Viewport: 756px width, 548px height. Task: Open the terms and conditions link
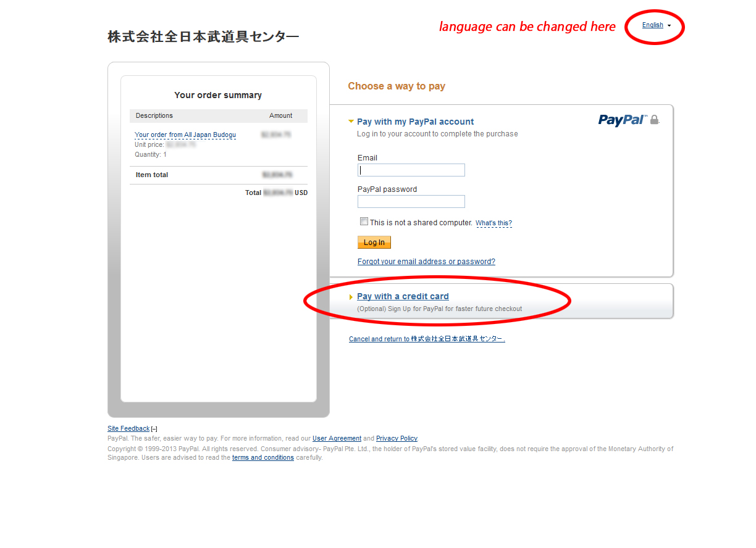click(263, 457)
